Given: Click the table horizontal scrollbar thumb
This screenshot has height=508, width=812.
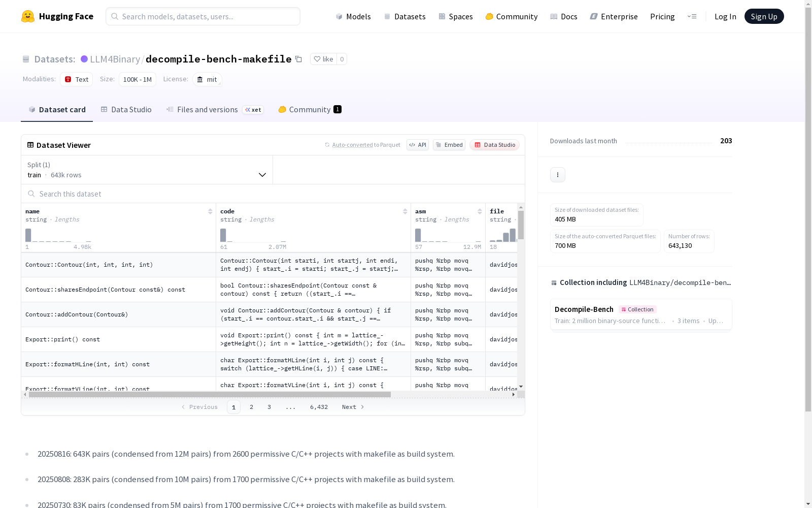Looking at the screenshot, I should point(210,394).
